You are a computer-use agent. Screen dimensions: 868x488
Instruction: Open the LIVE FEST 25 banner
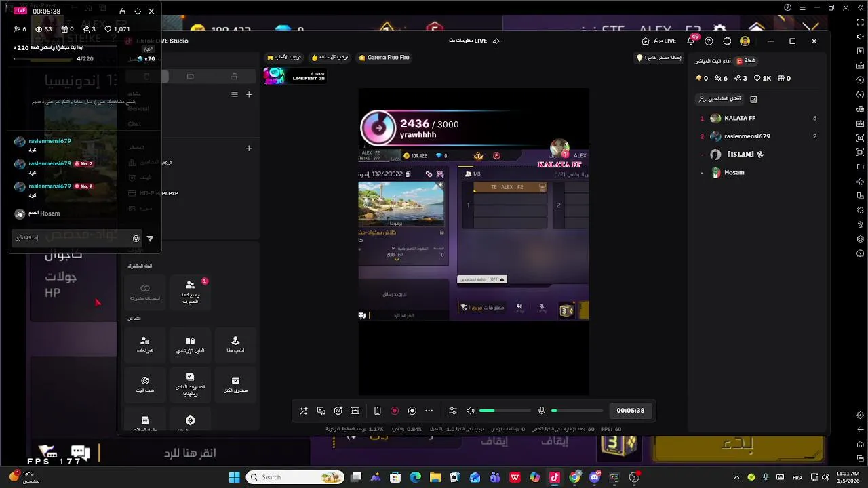pyautogui.click(x=295, y=77)
